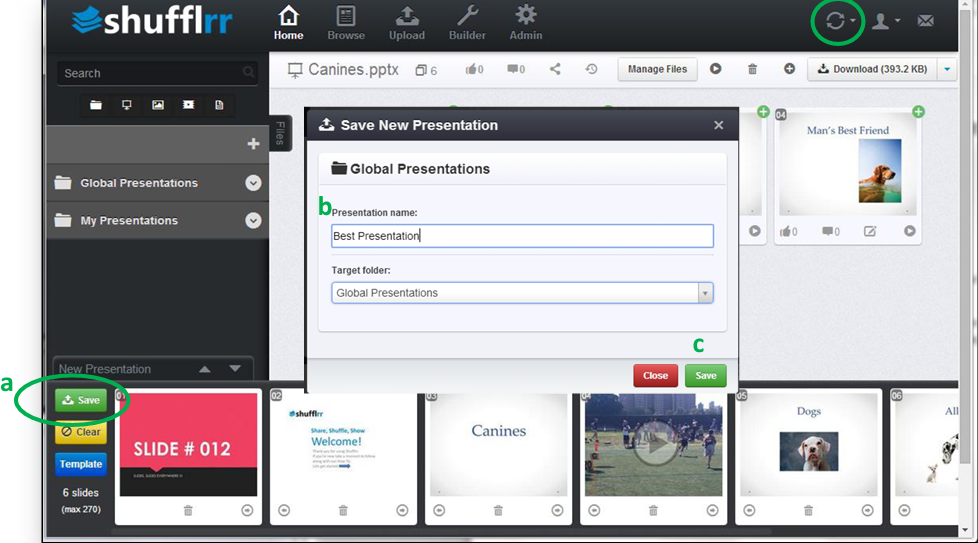
Task: Open the Builder tool
Action: tap(467, 24)
